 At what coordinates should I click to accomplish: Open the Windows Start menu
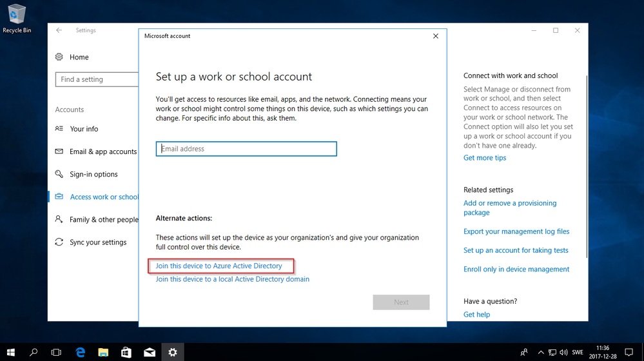pos(11,352)
